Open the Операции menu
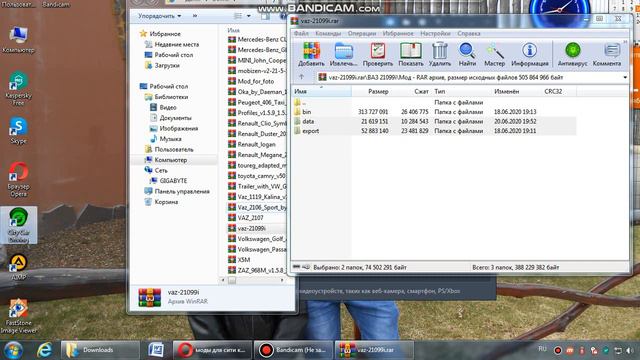The height and width of the screenshot is (360, 640). pyautogui.click(x=362, y=33)
